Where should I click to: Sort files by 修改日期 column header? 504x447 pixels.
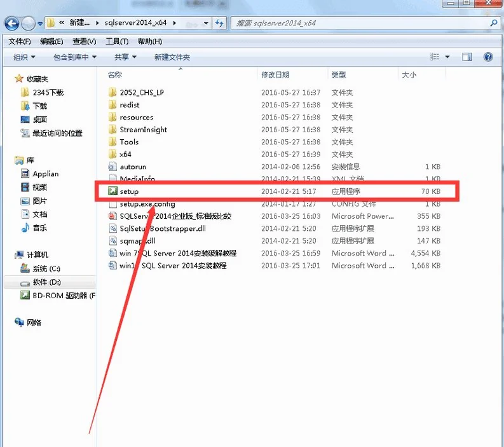pyautogui.click(x=275, y=75)
